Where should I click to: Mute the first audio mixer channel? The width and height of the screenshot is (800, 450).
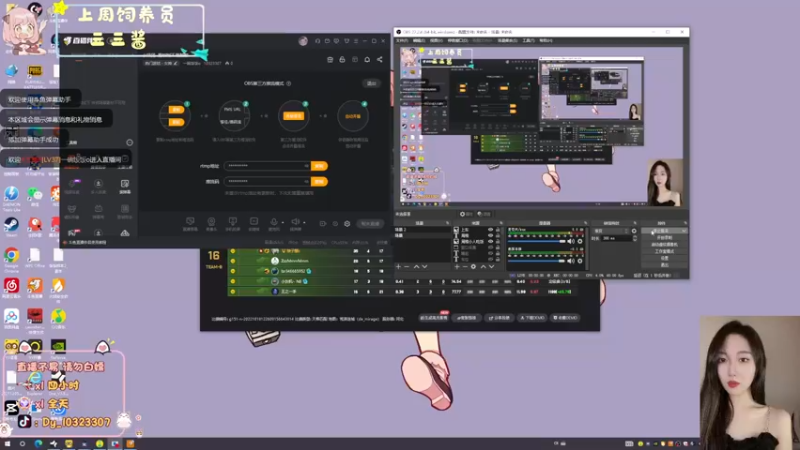(570, 241)
